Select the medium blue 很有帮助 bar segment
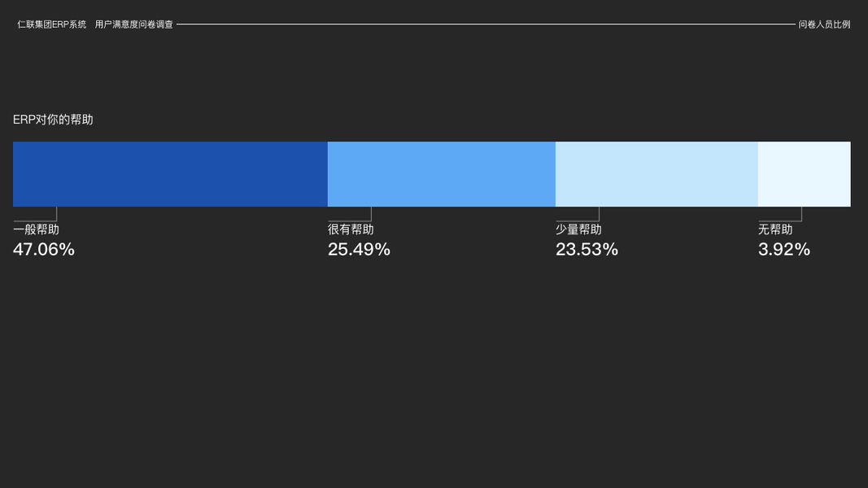868x488 pixels. (x=441, y=174)
